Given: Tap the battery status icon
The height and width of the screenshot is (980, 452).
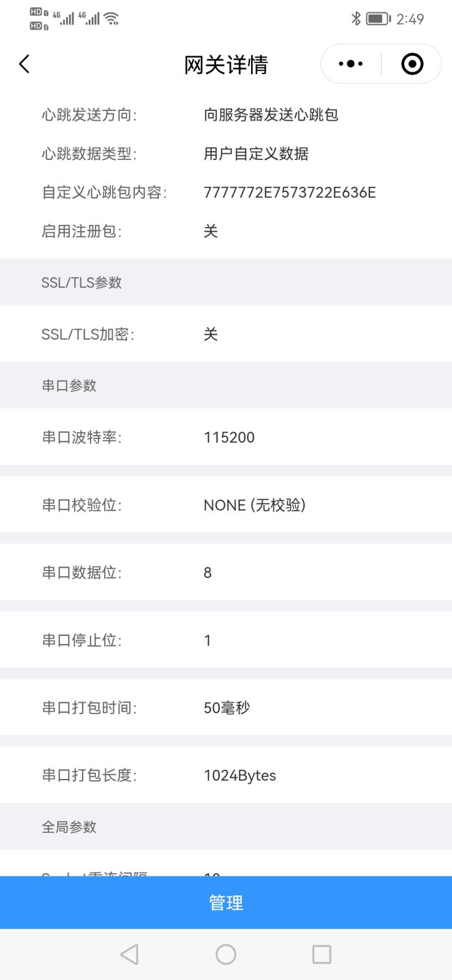Looking at the screenshot, I should tap(378, 19).
